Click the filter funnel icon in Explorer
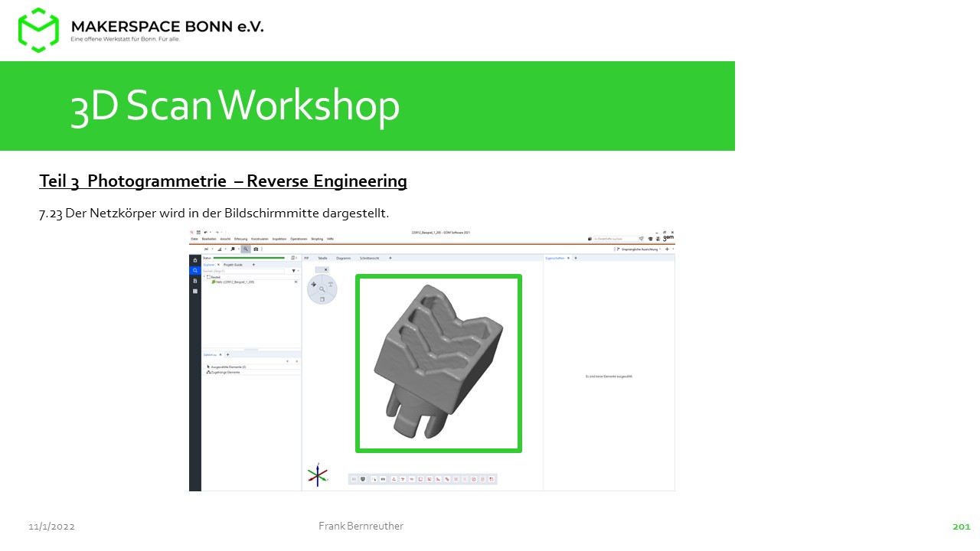Viewport: 980px width, 551px height. click(x=292, y=271)
